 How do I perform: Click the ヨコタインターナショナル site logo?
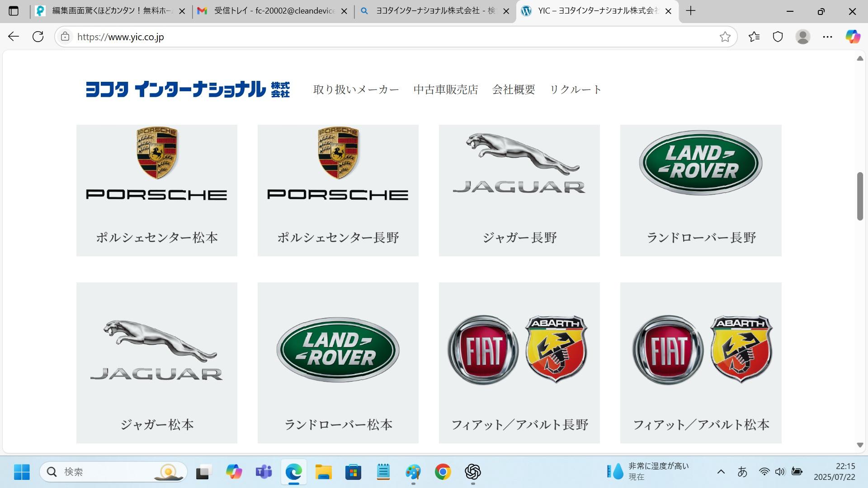[188, 89]
